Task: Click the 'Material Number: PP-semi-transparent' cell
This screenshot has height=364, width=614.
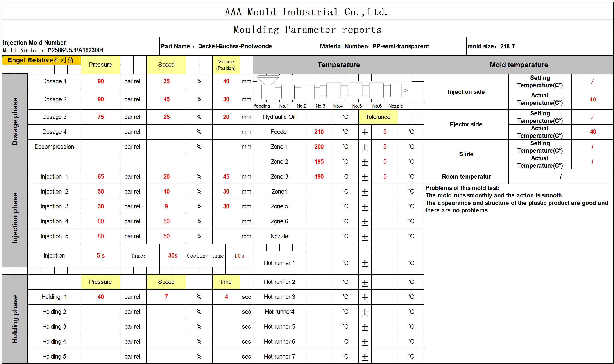Action: [393, 46]
